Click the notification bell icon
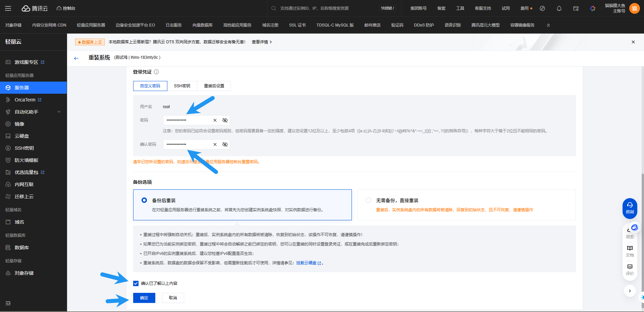Image resolution: width=644 pixels, height=312 pixels. click(559, 8)
